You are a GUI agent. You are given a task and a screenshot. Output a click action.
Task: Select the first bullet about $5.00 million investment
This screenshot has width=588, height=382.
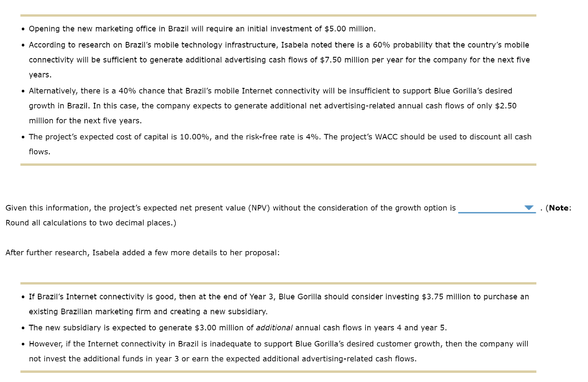[x=201, y=29]
